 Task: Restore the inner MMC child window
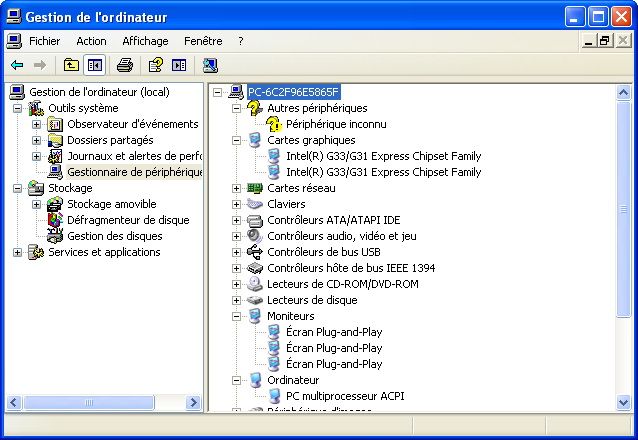(x=605, y=41)
